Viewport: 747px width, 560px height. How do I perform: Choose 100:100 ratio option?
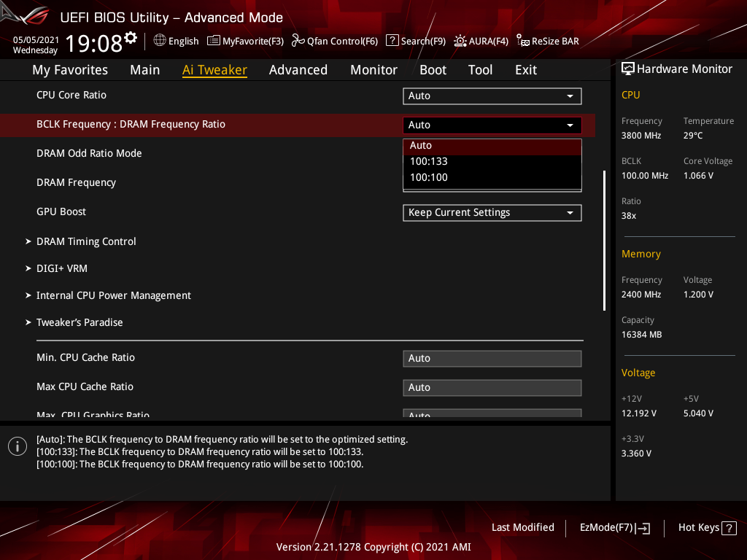[x=492, y=178]
